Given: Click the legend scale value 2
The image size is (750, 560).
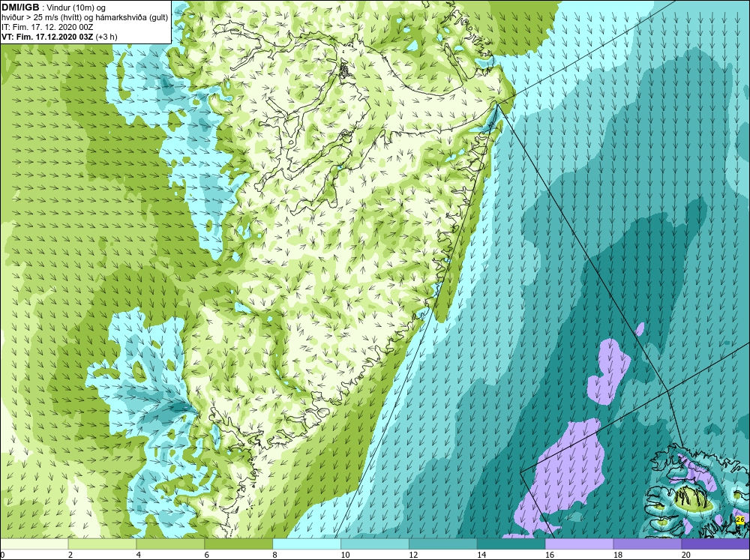Looking at the screenshot, I should [70, 555].
